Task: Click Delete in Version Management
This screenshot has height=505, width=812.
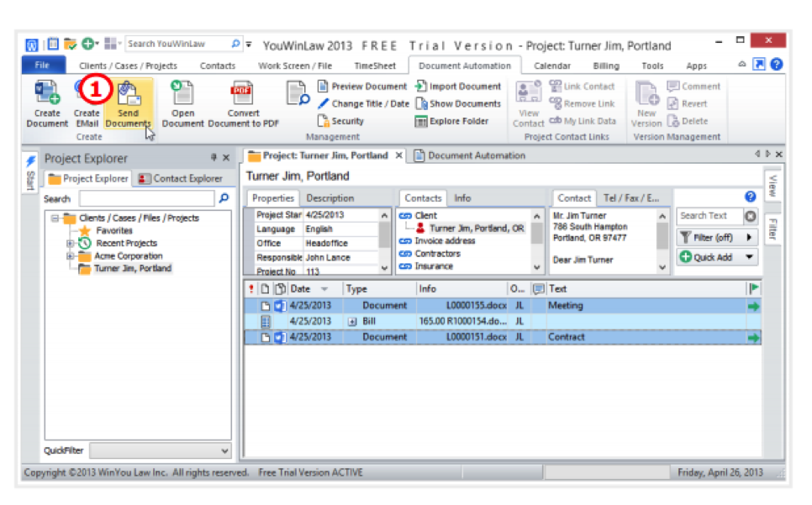Action: pos(688,121)
